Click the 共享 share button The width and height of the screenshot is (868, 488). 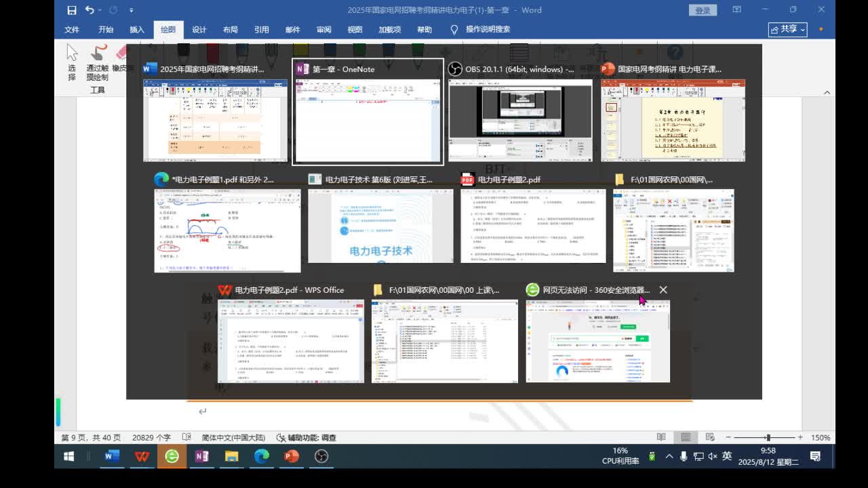coord(787,29)
